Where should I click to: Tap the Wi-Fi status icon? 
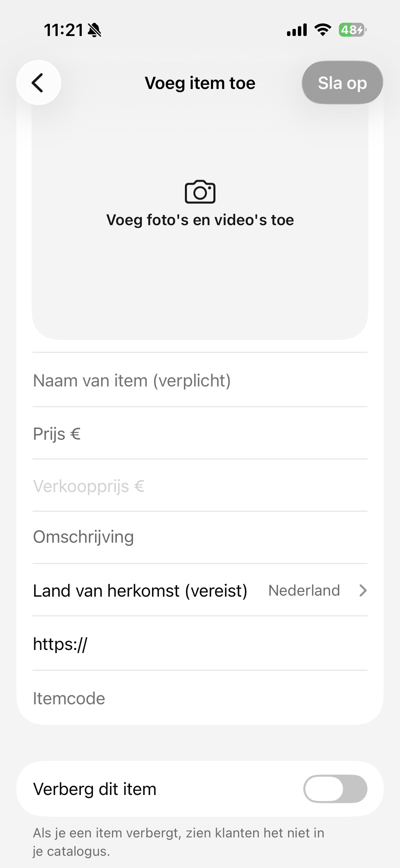click(x=323, y=30)
